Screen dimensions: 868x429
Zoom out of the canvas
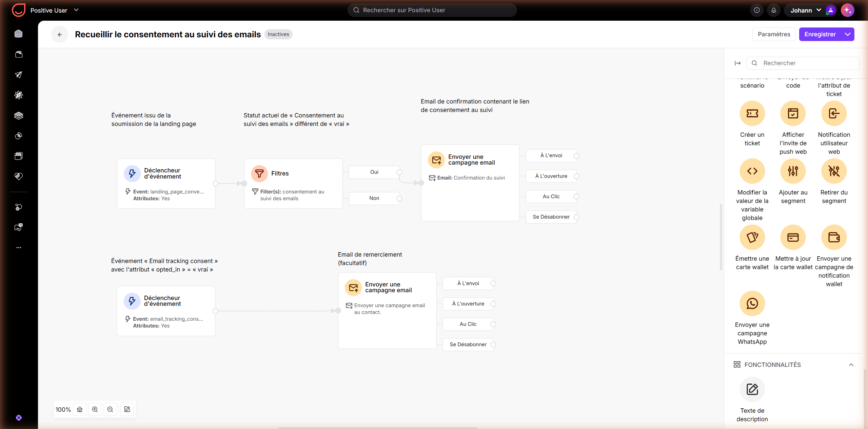(110, 409)
